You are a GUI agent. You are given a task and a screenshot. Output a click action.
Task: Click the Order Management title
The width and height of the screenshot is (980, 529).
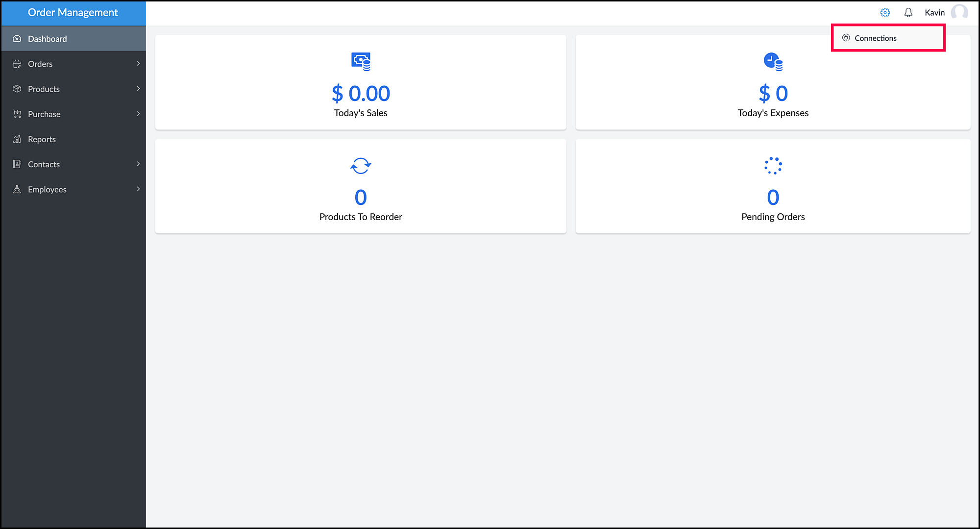[x=73, y=13]
